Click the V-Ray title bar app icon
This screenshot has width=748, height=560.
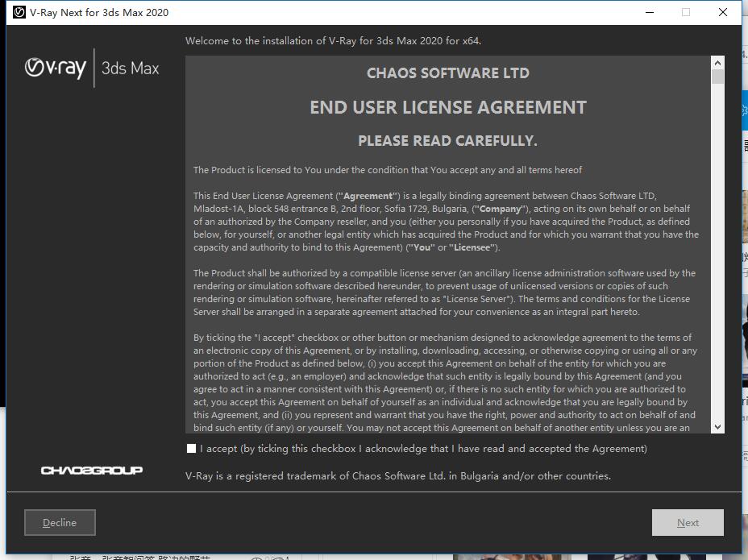[19, 12]
